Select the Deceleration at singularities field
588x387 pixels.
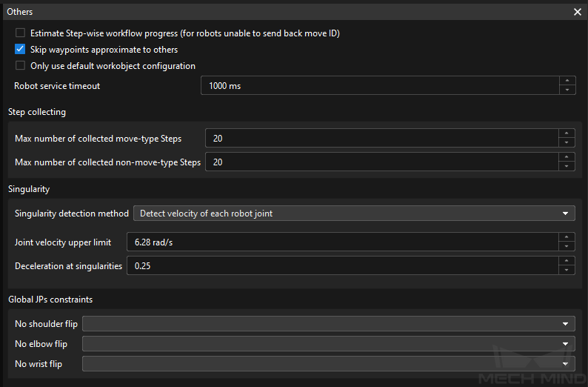(343, 265)
